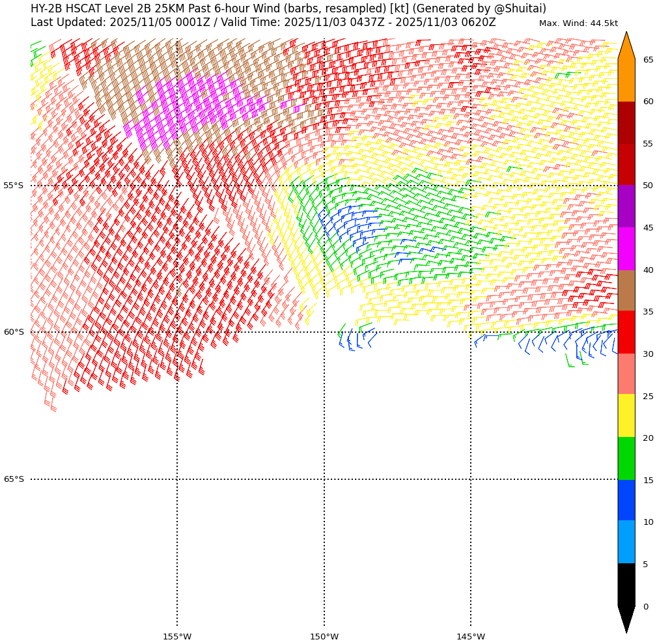This screenshot has height=644, width=657.
Task: Click the Last Updated / Valid Time text line
Action: click(263, 23)
